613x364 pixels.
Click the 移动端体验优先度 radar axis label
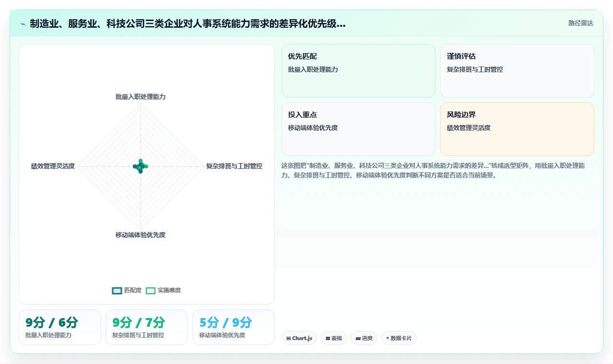[x=140, y=235]
